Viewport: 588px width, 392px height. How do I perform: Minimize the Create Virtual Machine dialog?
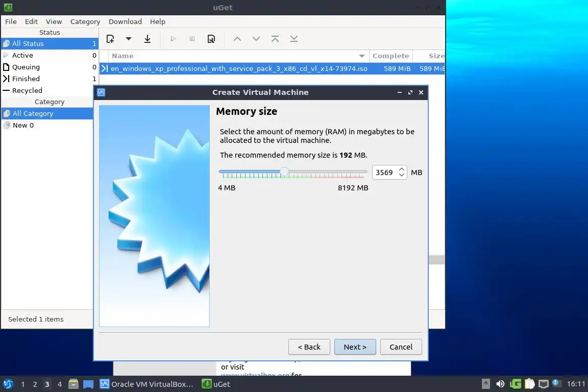click(400, 92)
